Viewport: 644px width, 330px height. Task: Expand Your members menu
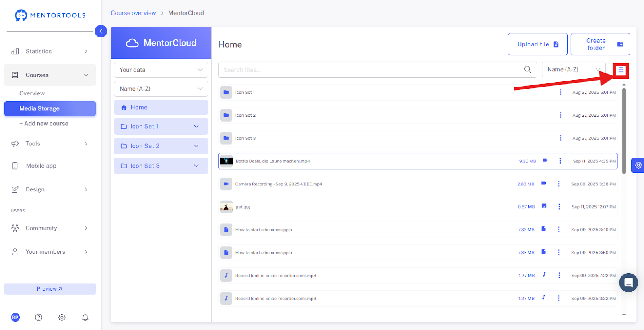[x=50, y=252]
